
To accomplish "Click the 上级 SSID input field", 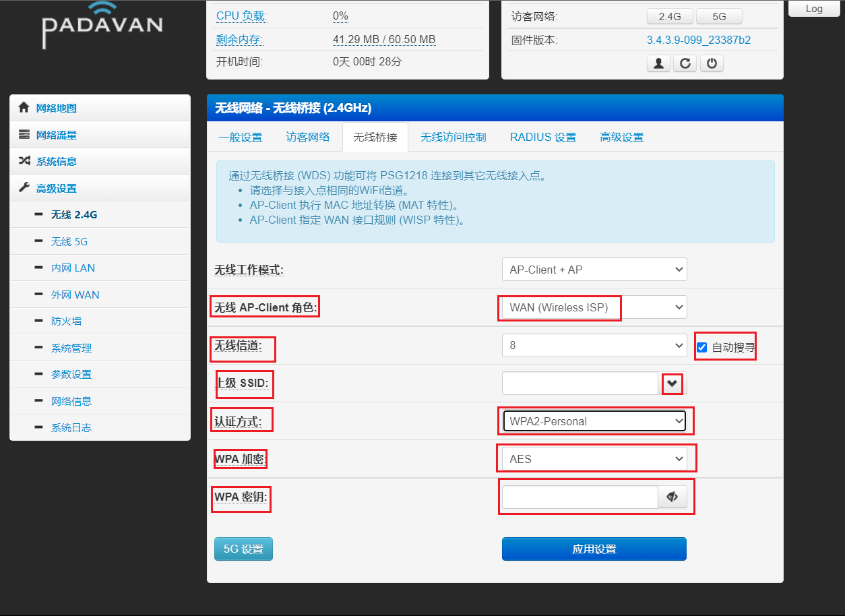I will pos(580,383).
